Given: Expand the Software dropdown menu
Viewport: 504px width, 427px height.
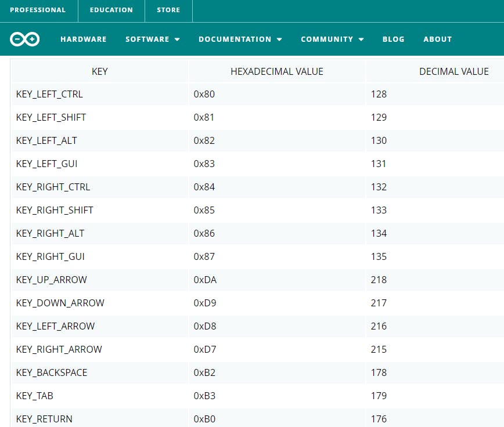Looking at the screenshot, I should tap(153, 39).
